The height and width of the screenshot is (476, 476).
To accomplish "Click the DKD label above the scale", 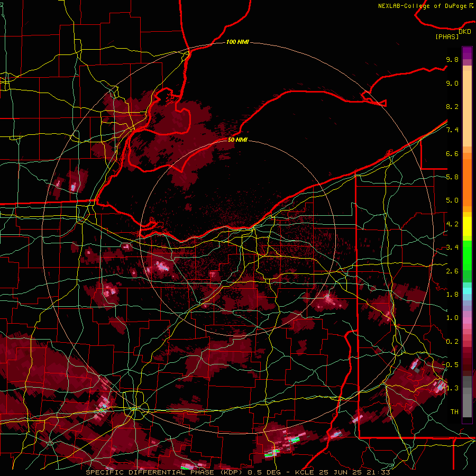I will pos(465,32).
